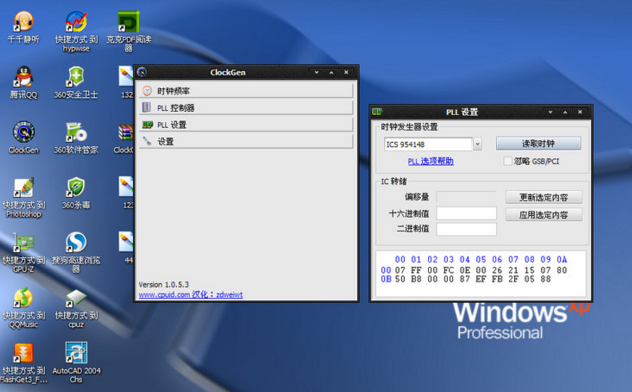This screenshot has height=392, width=632.
Task: Click the PLL 设置 title bar chip icon
Action: coord(377,111)
